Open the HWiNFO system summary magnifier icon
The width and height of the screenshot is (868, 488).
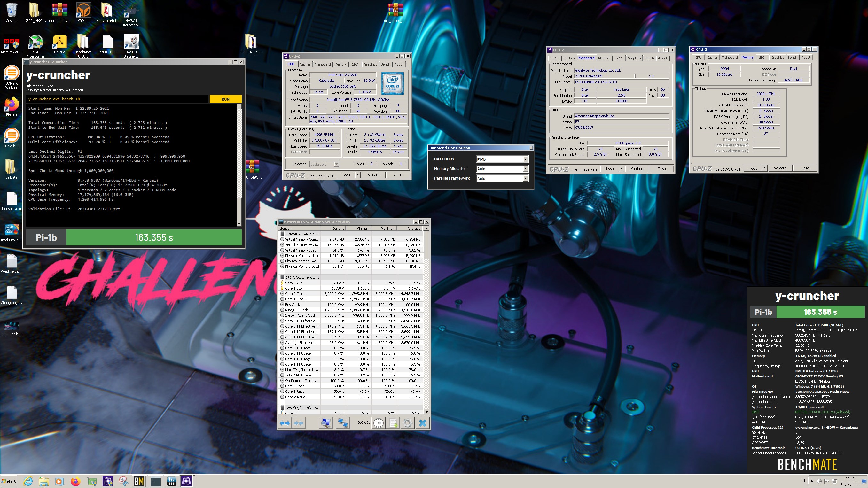pos(326,423)
